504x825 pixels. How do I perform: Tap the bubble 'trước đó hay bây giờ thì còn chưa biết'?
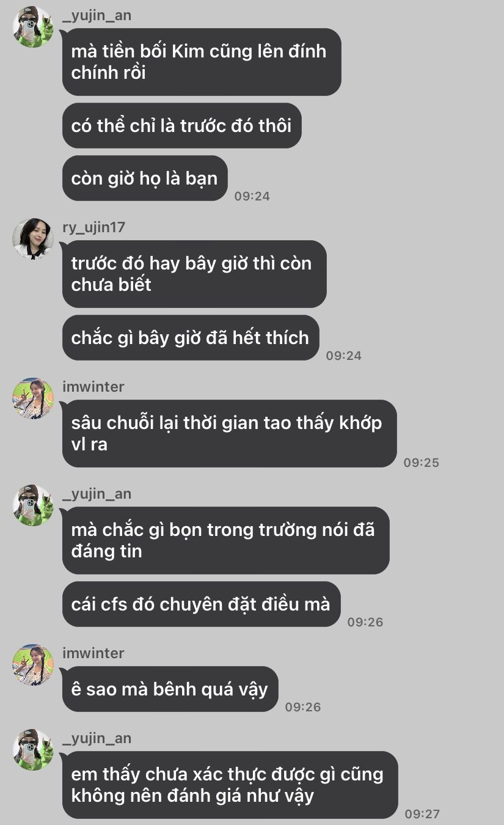click(x=194, y=274)
